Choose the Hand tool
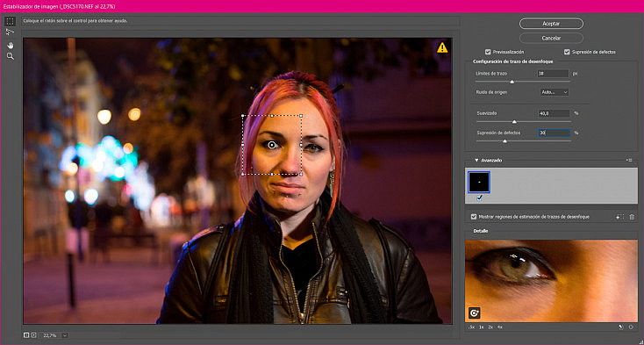Image resolution: width=644 pixels, height=345 pixels. (x=11, y=45)
